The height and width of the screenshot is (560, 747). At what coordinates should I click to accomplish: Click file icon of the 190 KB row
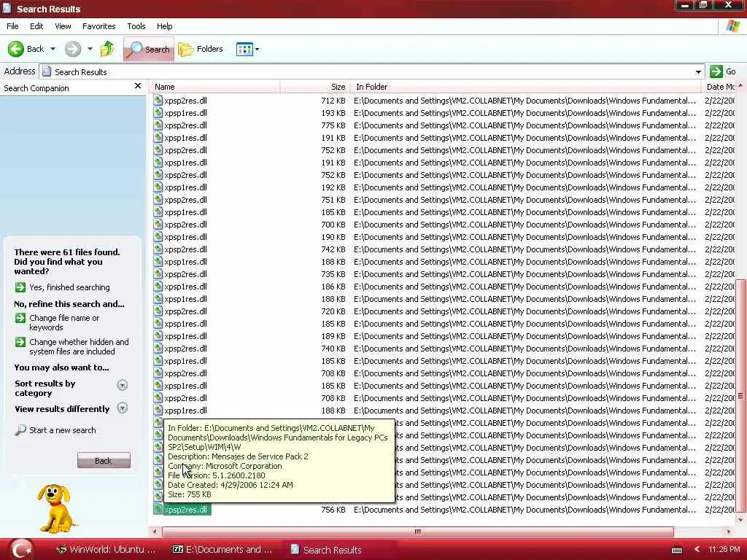[158, 236]
